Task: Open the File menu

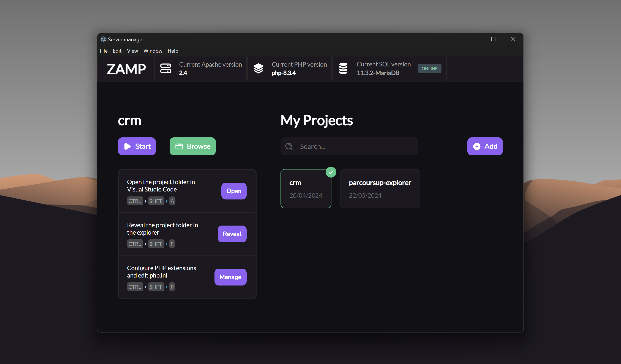Action: coord(104,51)
